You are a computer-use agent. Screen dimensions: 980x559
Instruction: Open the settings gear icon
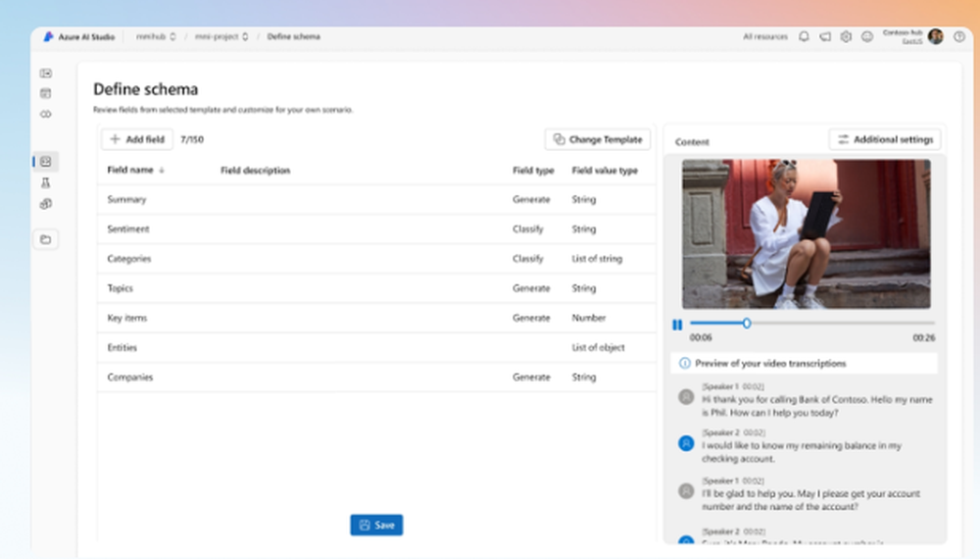tap(846, 37)
